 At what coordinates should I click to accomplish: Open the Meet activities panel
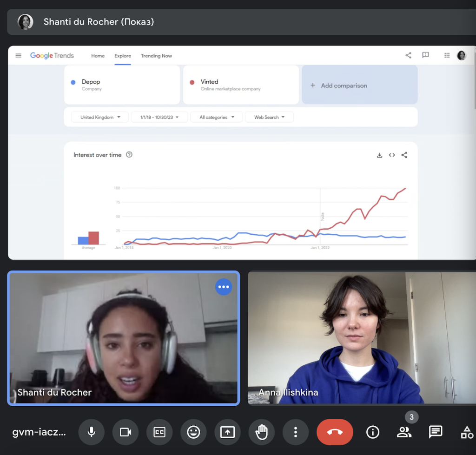pos(467,432)
